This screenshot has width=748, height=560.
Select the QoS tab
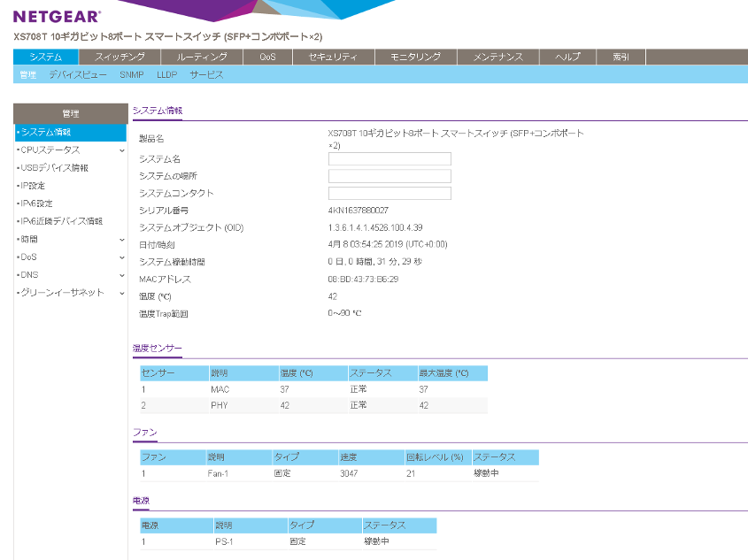265,56
